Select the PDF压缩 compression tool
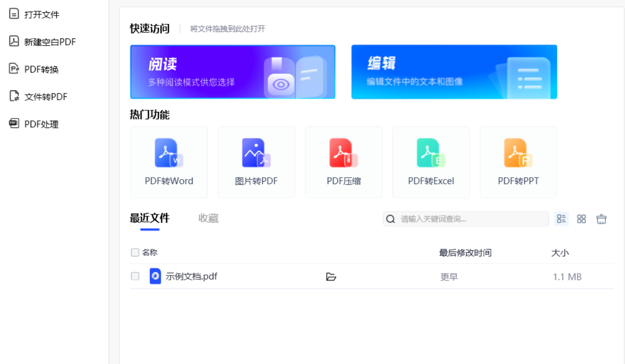 click(344, 162)
